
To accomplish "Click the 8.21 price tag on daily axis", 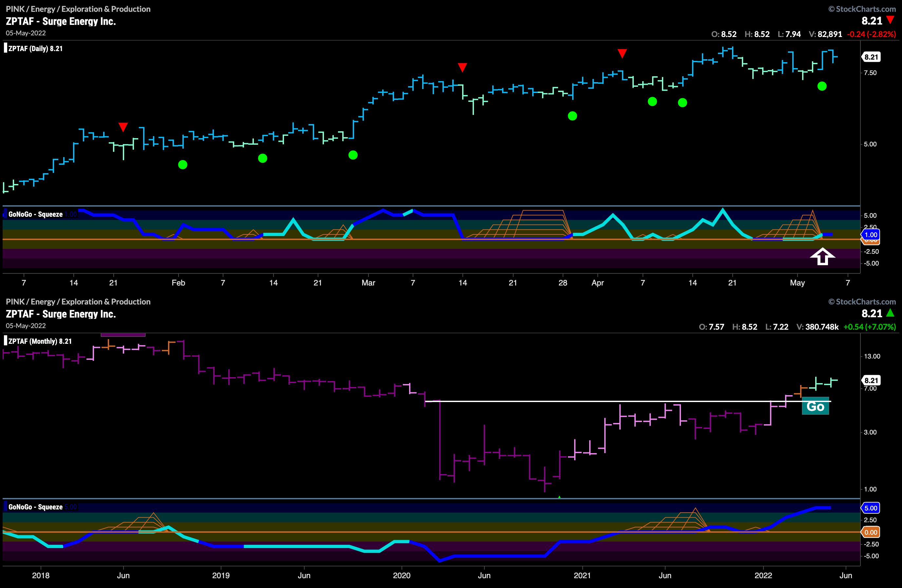I will [871, 57].
